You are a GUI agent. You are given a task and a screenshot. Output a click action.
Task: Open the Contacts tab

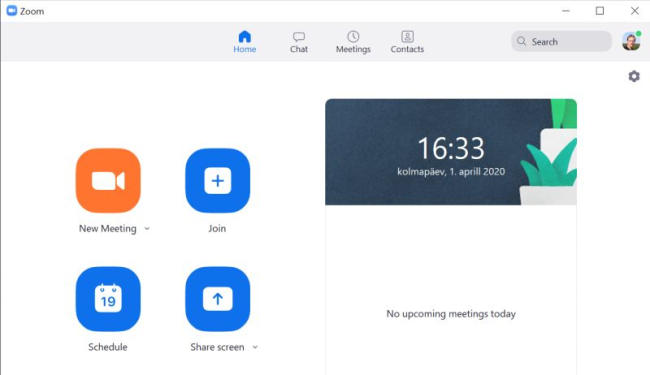[x=407, y=42]
